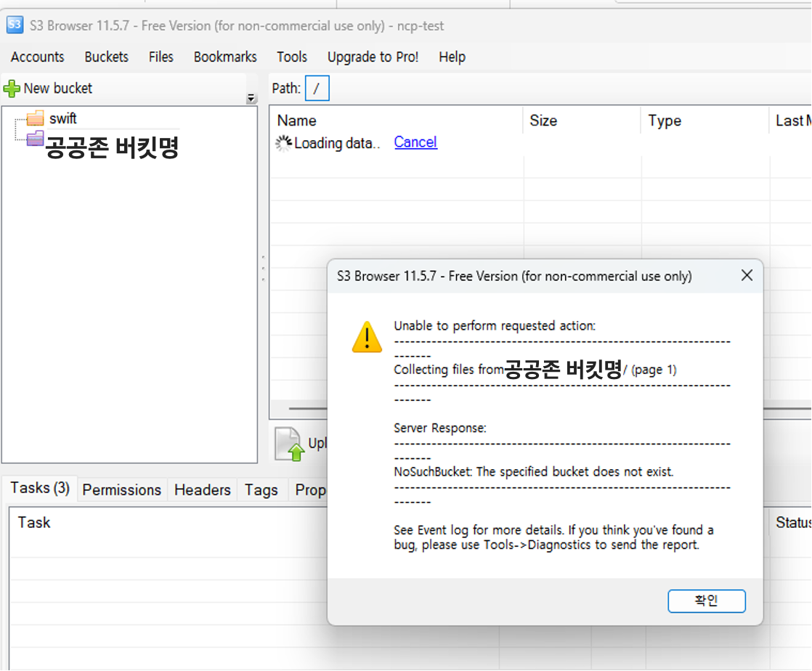
Task: Select the 공공존 버킷명 bucket in the tree
Action: [x=112, y=147]
